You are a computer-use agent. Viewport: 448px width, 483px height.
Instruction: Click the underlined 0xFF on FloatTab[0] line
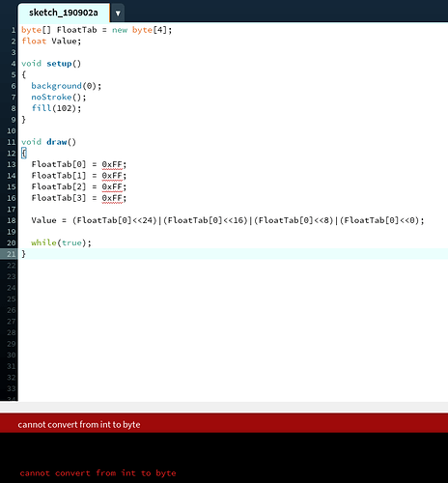pyautogui.click(x=112, y=164)
